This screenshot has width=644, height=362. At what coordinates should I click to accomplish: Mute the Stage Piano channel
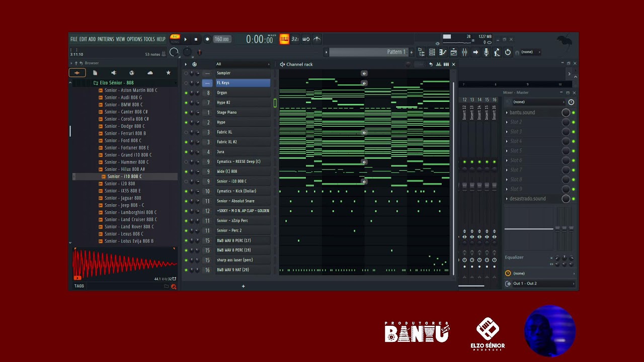pyautogui.click(x=186, y=113)
